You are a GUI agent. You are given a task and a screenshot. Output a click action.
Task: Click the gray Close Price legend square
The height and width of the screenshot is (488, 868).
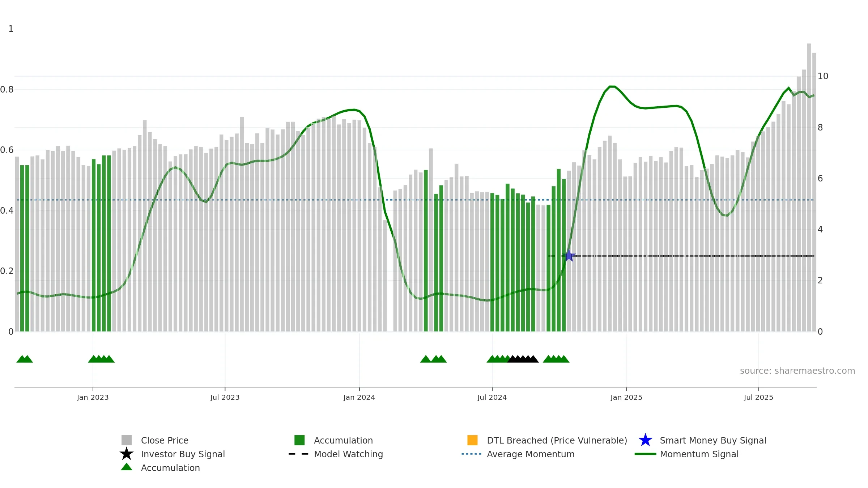[127, 440]
